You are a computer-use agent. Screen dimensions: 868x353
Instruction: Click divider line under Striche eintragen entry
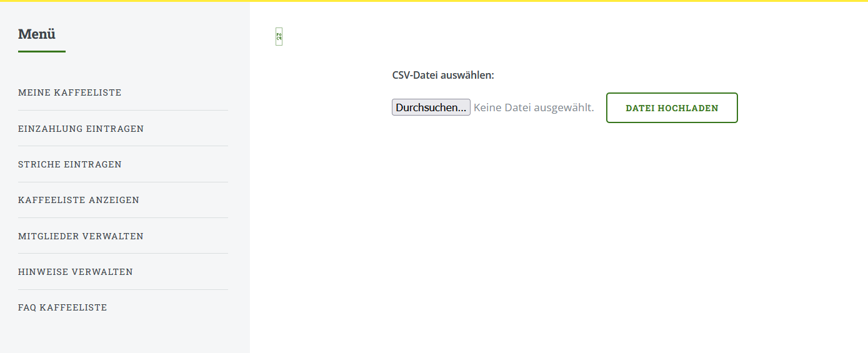tap(123, 182)
